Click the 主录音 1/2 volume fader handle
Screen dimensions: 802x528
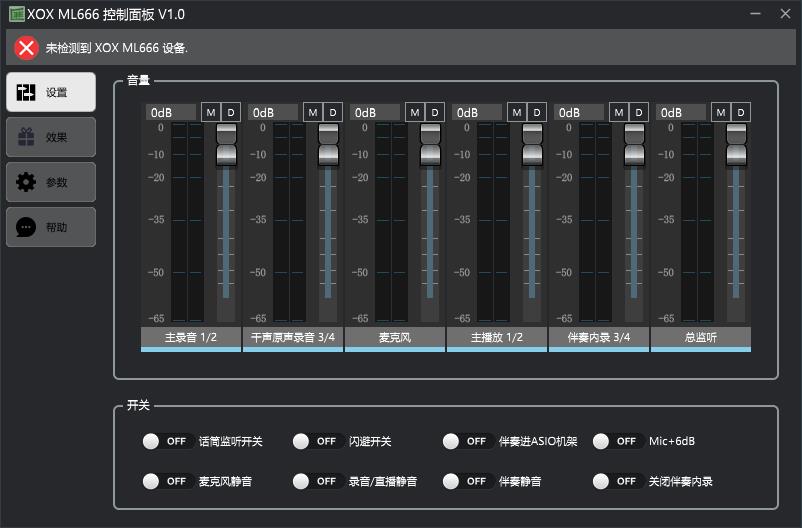(226, 144)
